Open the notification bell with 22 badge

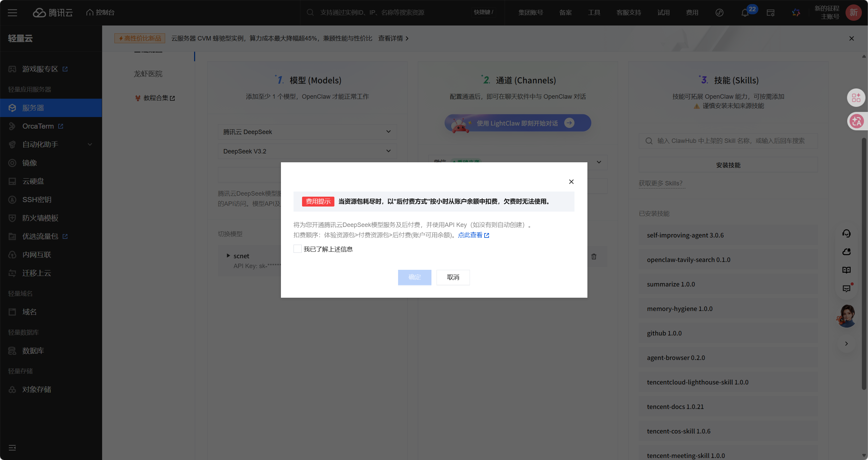pos(745,13)
